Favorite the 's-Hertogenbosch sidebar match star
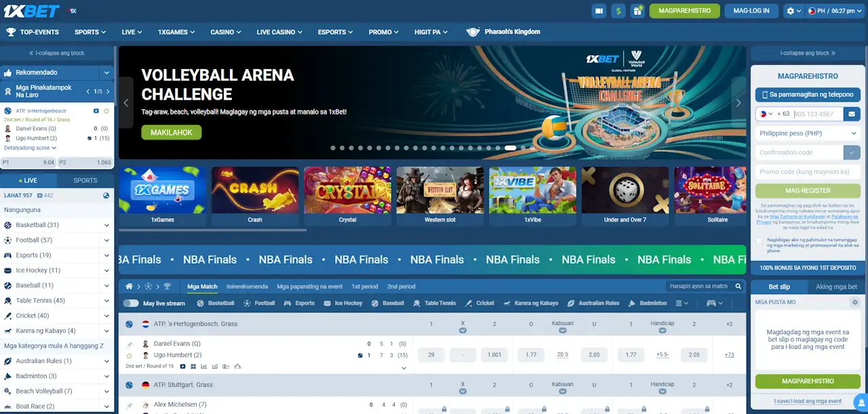The height and width of the screenshot is (414, 868). (106, 111)
